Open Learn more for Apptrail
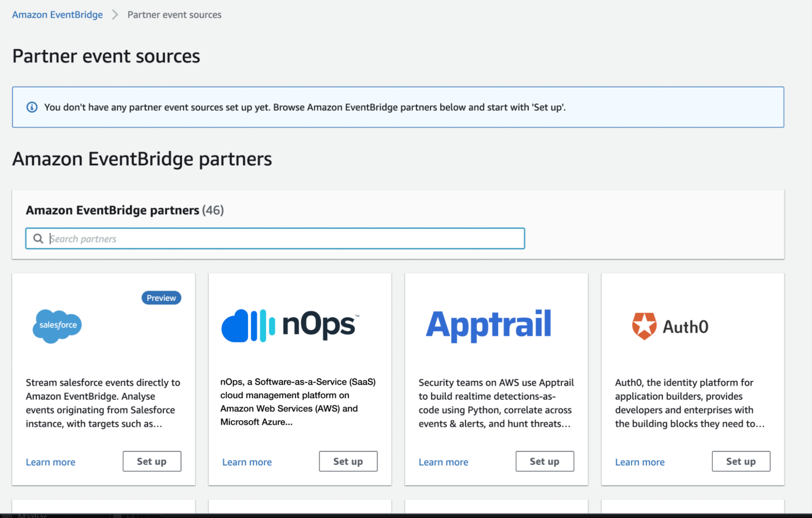 (443, 462)
